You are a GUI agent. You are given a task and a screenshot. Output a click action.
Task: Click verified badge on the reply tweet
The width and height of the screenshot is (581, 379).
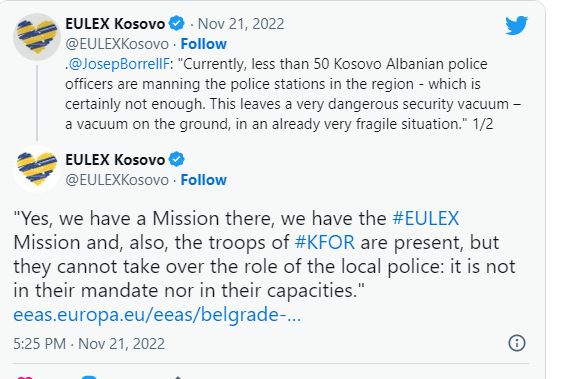point(177,159)
